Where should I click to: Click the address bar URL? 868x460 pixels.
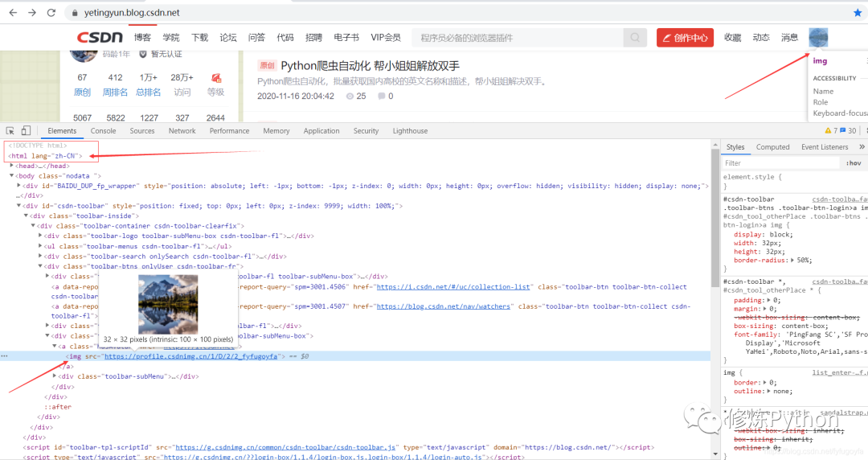(x=132, y=12)
